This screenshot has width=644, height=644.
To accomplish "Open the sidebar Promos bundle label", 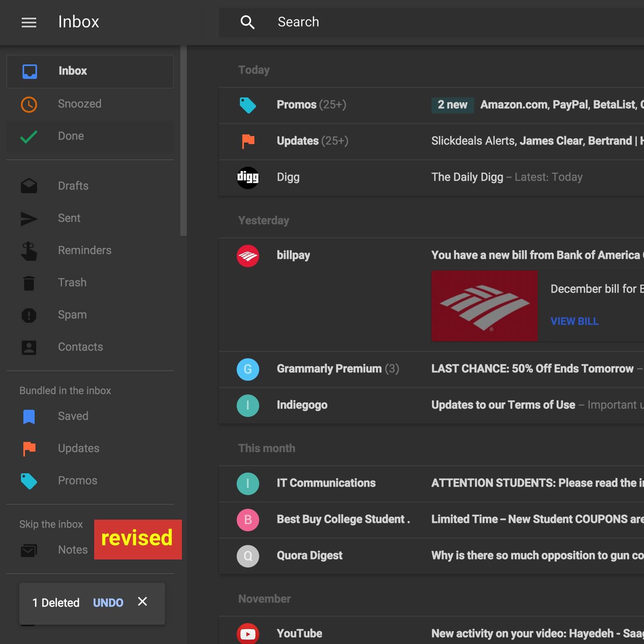I will [90, 481].
